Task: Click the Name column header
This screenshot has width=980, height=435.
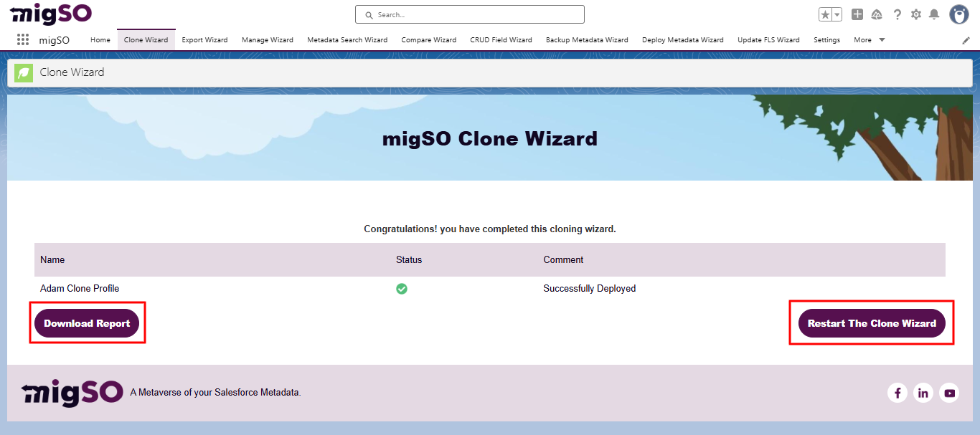Action: (x=52, y=259)
